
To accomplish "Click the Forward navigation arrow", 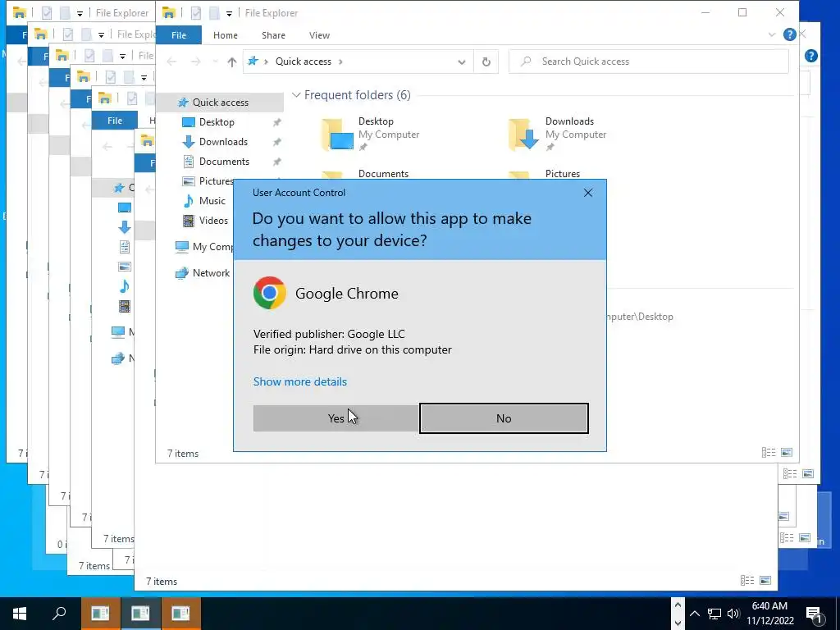I will click(196, 62).
